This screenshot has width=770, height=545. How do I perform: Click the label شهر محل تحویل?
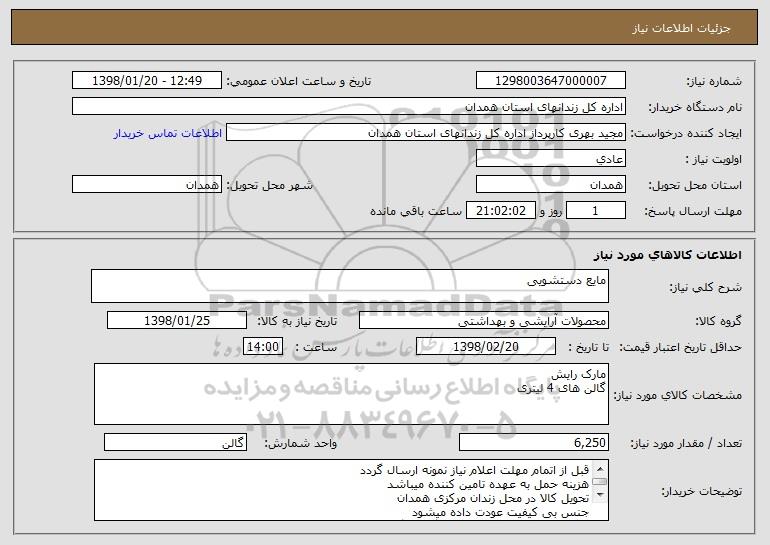(269, 185)
